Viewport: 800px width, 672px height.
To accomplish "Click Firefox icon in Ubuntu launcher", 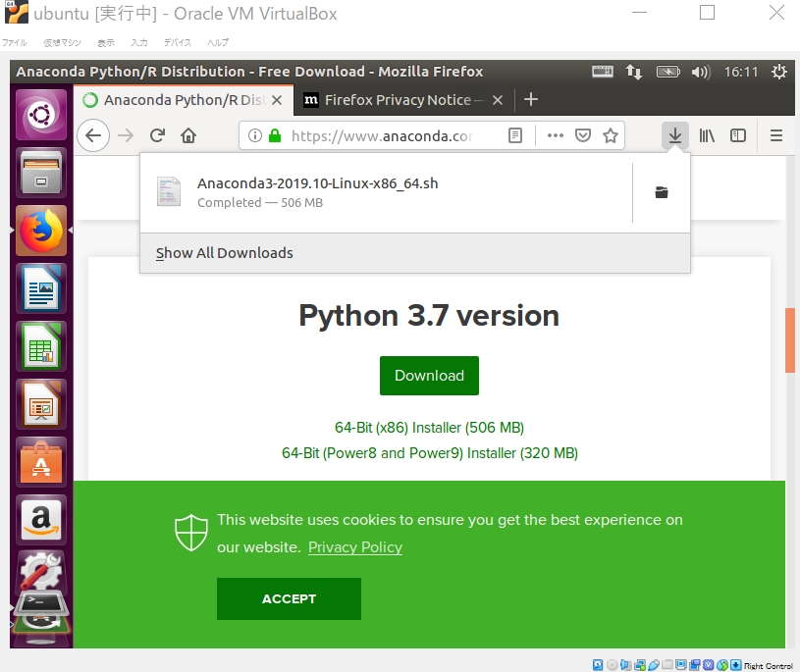I will click(41, 231).
